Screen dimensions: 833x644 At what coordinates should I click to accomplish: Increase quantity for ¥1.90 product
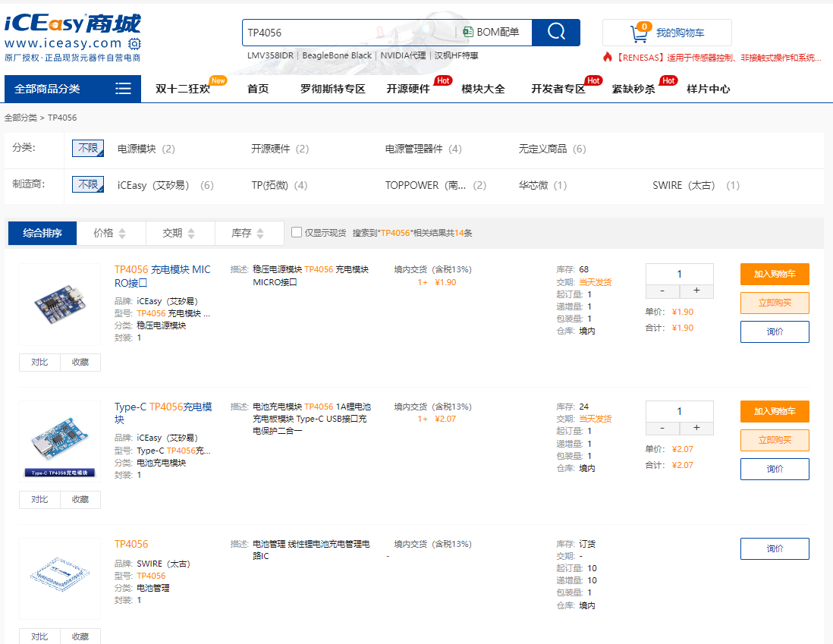pos(696,291)
